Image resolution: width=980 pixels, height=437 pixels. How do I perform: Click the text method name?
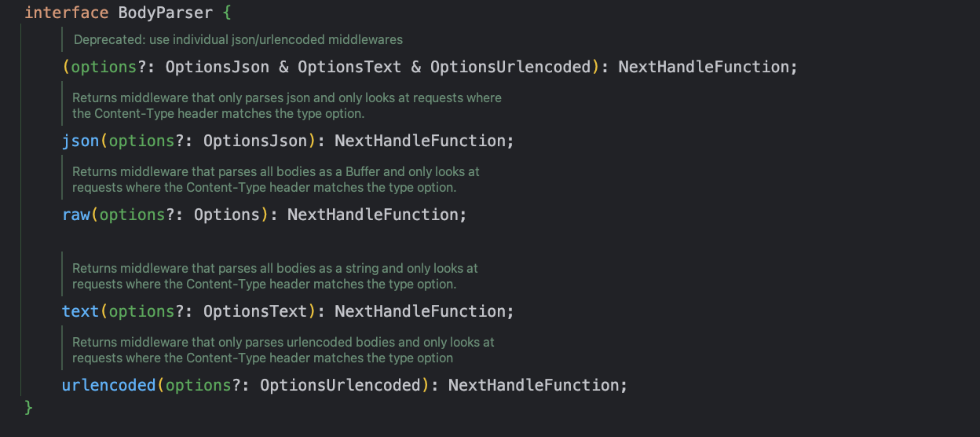[80, 311]
